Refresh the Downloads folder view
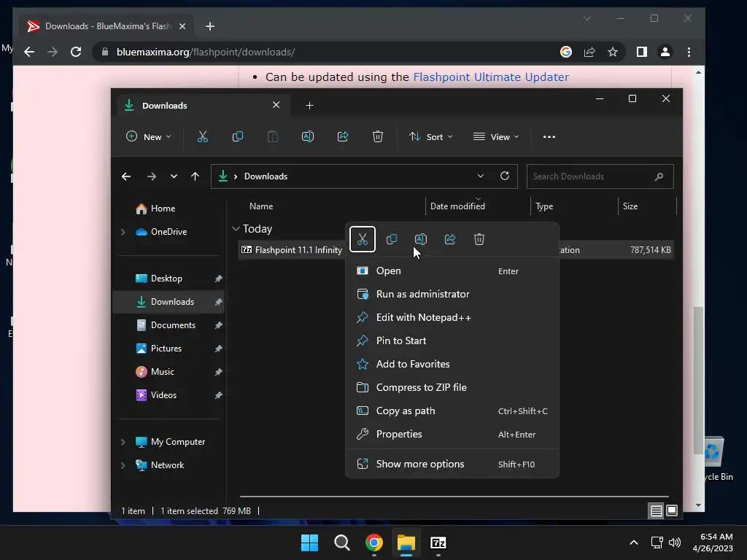Image resolution: width=747 pixels, height=560 pixels. tap(505, 176)
